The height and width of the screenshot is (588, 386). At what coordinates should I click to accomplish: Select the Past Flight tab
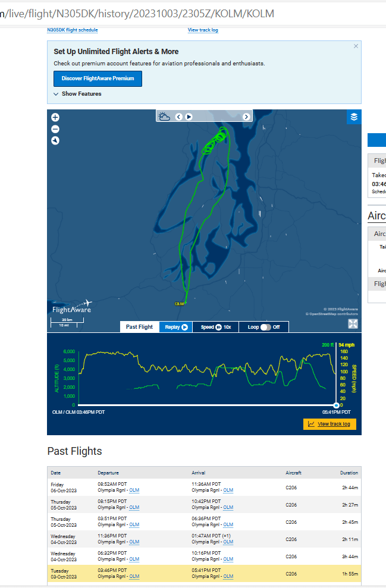click(139, 327)
